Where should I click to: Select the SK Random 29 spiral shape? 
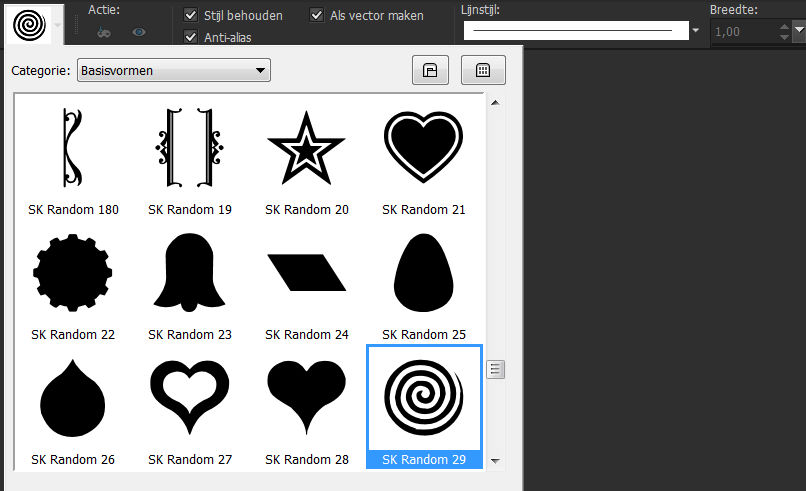[424, 407]
